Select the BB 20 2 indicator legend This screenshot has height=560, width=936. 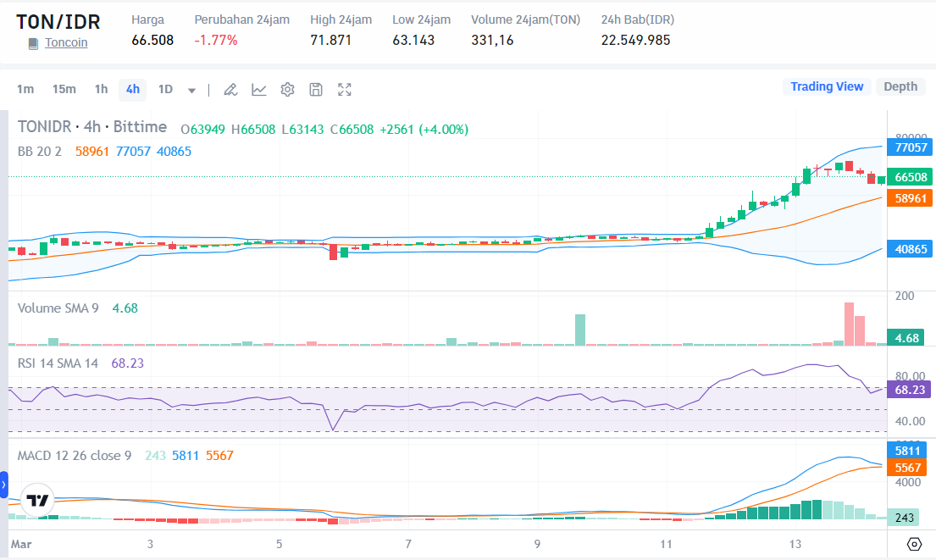pos(40,152)
